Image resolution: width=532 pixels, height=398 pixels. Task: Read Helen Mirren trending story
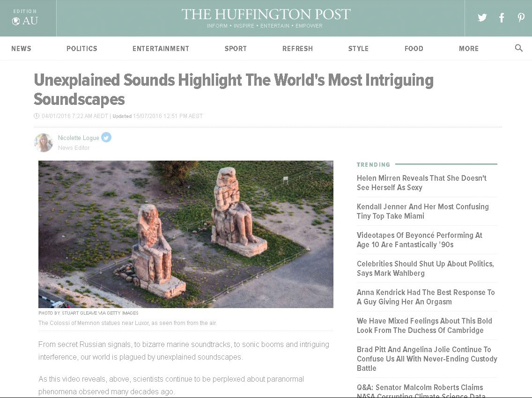pyautogui.click(x=421, y=183)
